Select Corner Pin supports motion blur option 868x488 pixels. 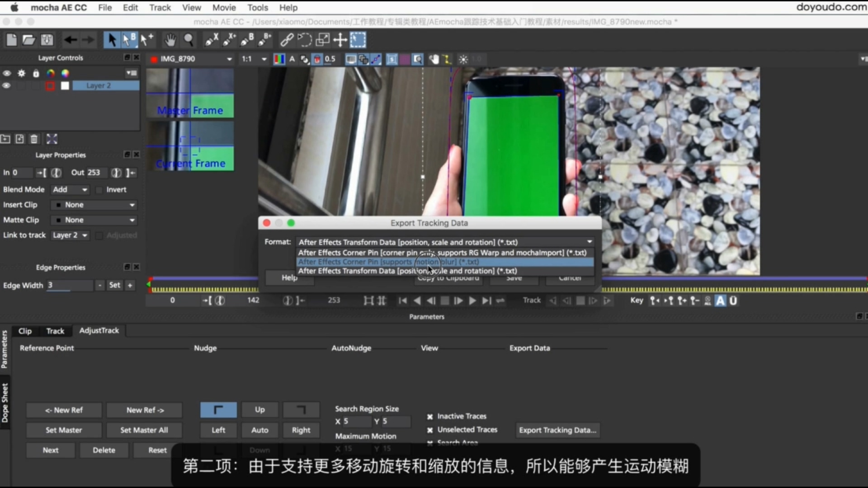pos(445,262)
